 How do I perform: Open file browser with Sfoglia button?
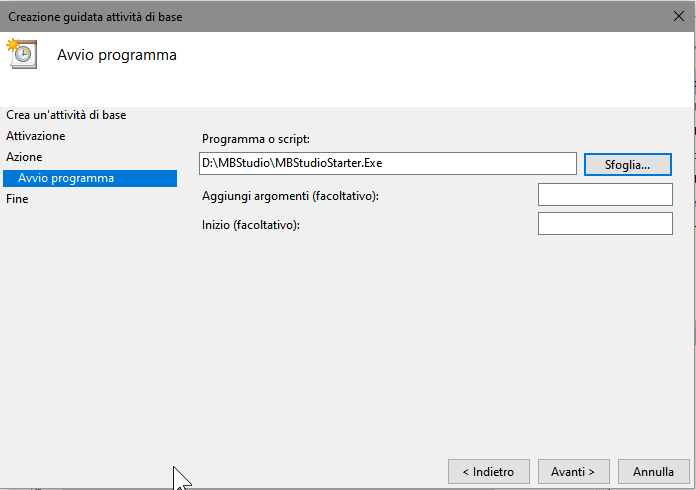point(627,165)
